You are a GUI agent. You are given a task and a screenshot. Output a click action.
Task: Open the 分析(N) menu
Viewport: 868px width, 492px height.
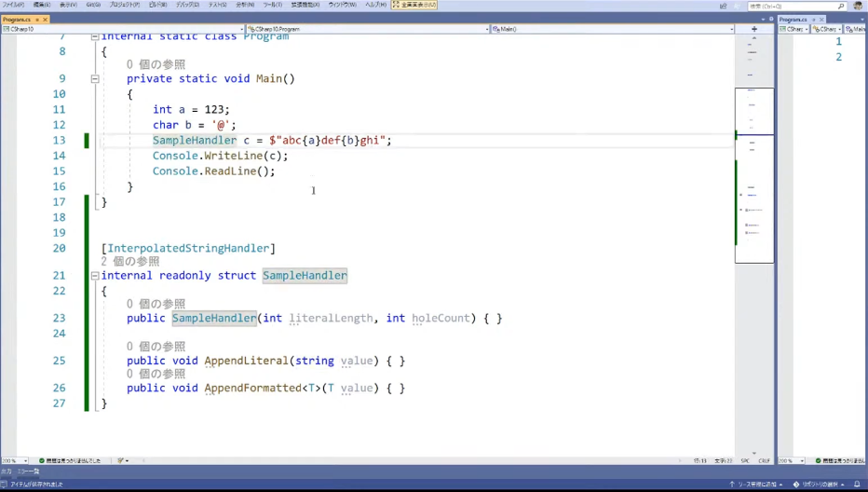(x=245, y=5)
